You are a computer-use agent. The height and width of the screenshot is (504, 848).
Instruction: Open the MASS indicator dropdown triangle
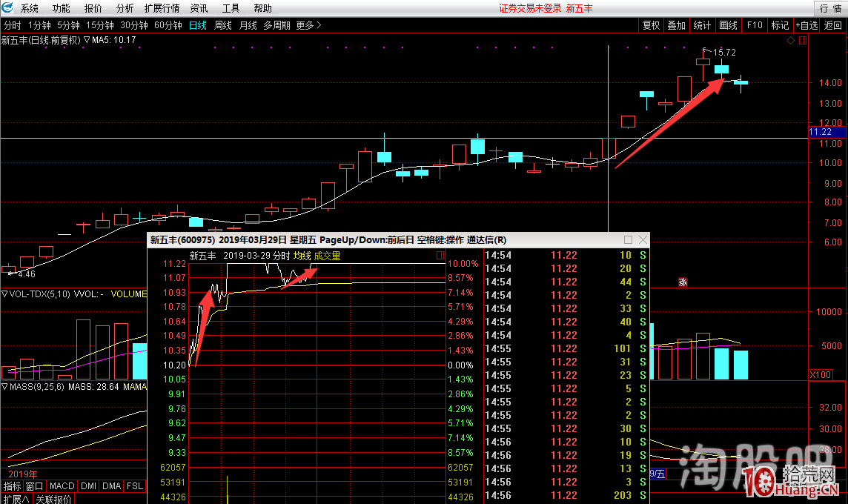click(x=4, y=387)
